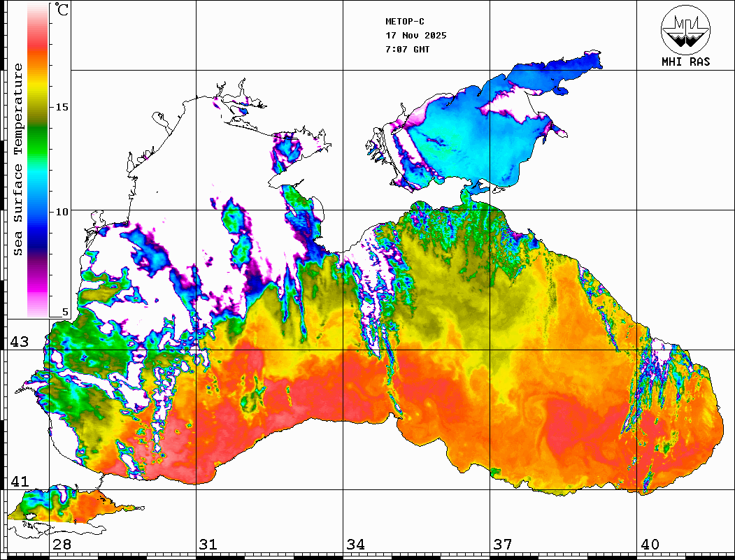This screenshot has width=735, height=560.
Task: Click the MHI RAS logo emblem
Action: [x=685, y=29]
